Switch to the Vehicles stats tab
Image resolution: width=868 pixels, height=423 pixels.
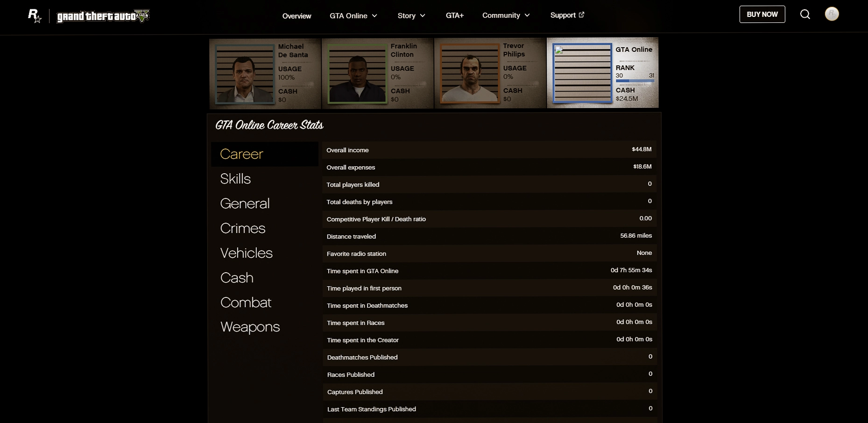coord(246,253)
